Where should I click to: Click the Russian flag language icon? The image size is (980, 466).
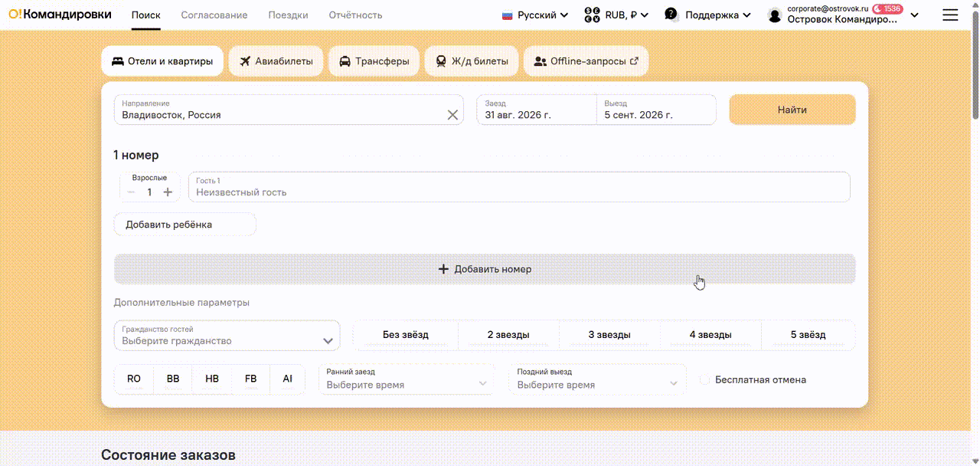507,15
